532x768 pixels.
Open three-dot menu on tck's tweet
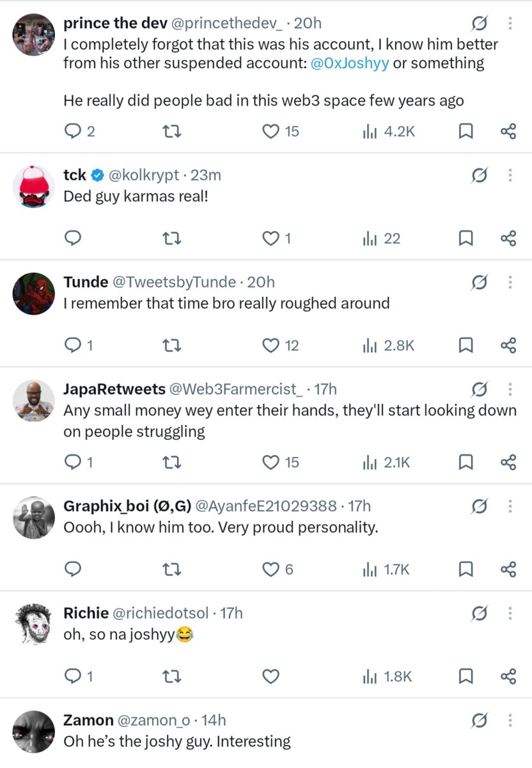pyautogui.click(x=510, y=175)
